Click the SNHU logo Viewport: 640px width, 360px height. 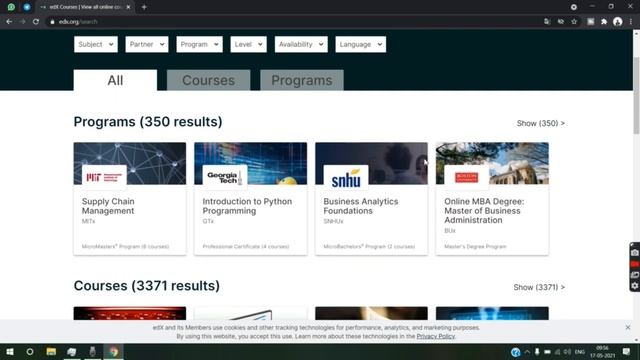coord(346,178)
